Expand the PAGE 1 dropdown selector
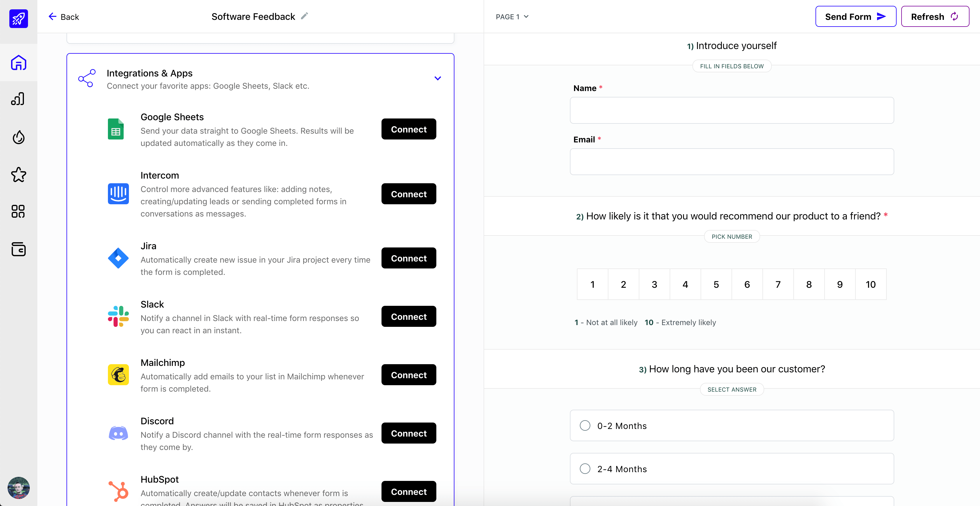The width and height of the screenshot is (980, 506). pyautogui.click(x=512, y=16)
